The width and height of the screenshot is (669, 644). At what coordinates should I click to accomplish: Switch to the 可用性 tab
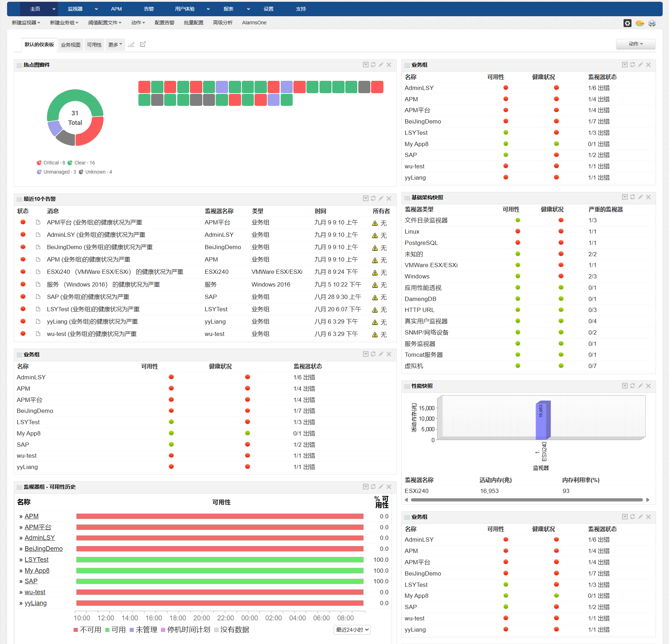[x=94, y=45]
